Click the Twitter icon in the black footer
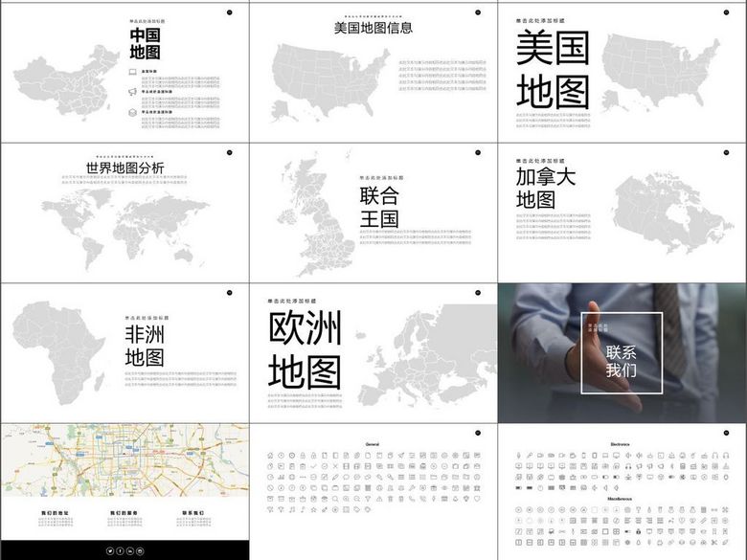 click(110, 551)
